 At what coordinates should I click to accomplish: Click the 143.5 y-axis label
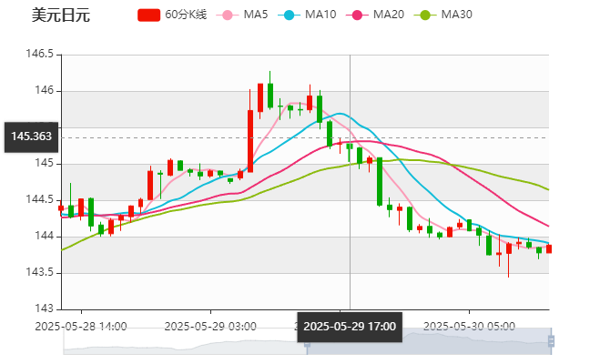(40, 273)
